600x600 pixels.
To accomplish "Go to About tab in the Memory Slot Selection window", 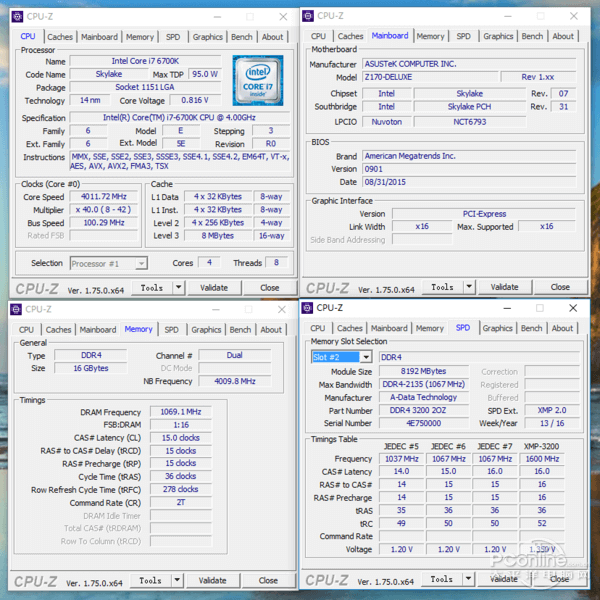I will click(x=563, y=328).
